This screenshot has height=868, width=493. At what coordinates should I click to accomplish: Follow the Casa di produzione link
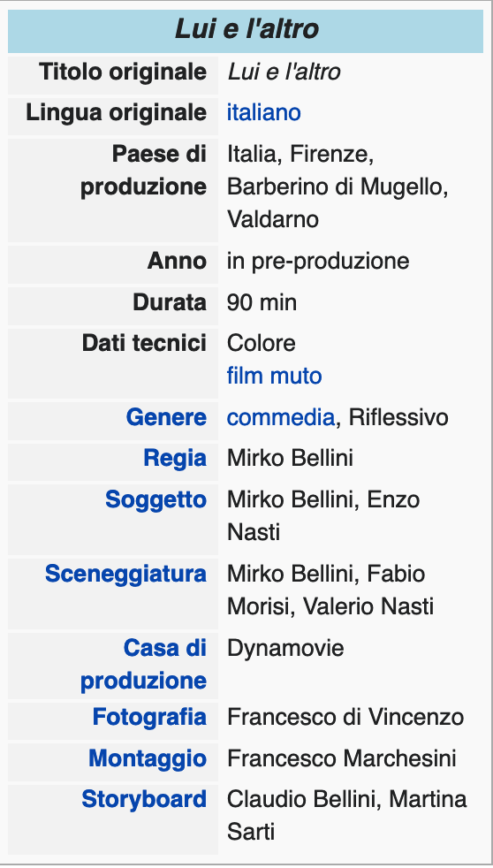pyautogui.click(x=144, y=664)
